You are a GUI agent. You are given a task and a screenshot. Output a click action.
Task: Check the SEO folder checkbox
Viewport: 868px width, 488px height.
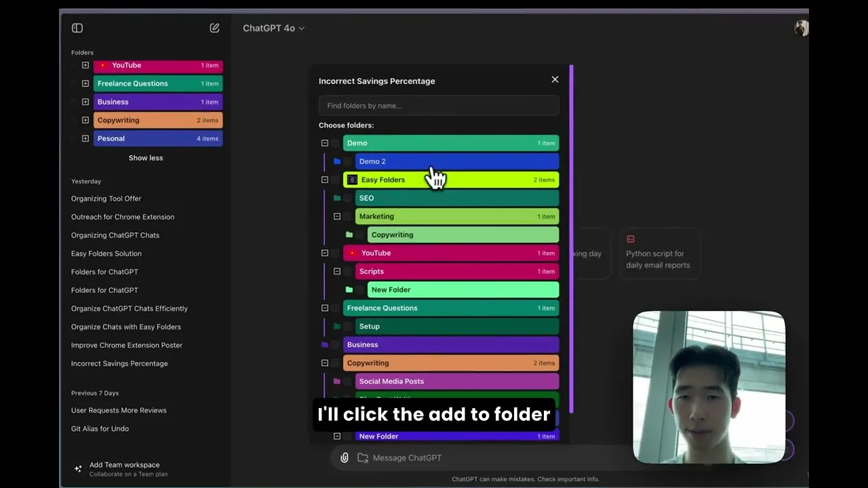coord(348,198)
